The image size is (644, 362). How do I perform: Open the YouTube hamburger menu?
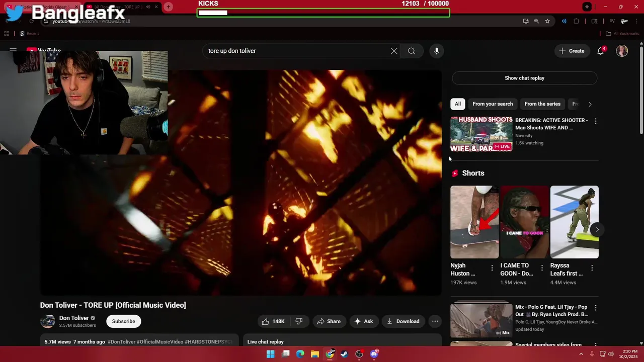tap(13, 51)
